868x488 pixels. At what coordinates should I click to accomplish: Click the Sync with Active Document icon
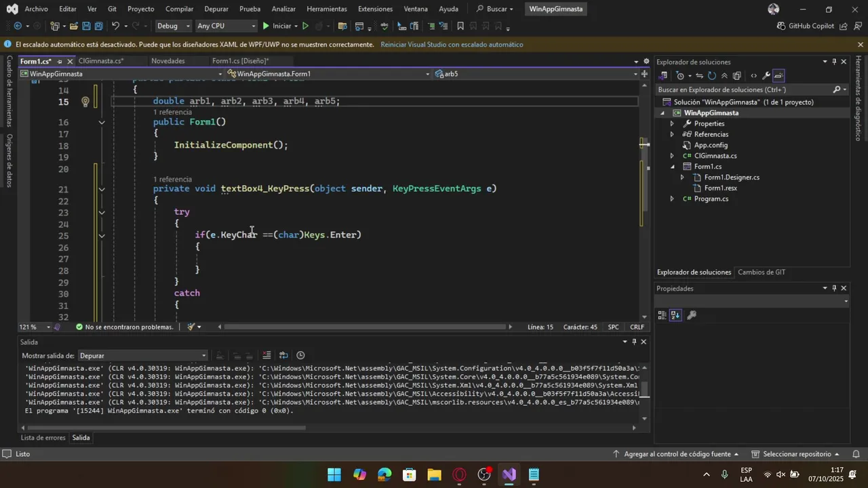click(x=699, y=75)
